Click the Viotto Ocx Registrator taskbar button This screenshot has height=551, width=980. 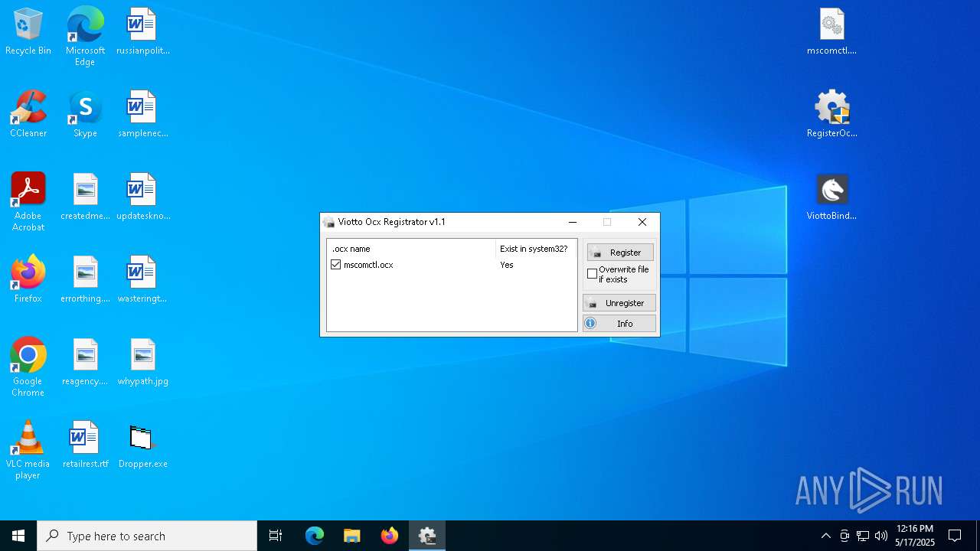click(427, 536)
